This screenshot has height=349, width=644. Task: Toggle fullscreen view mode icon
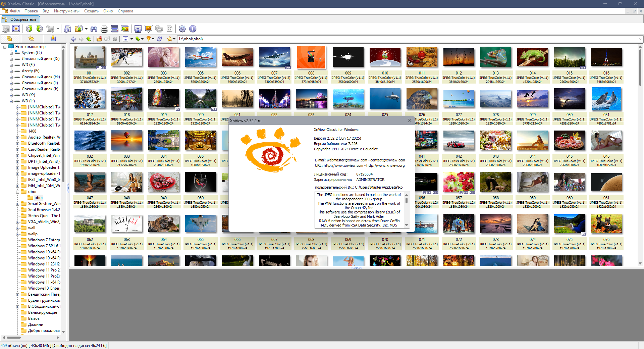(16, 29)
